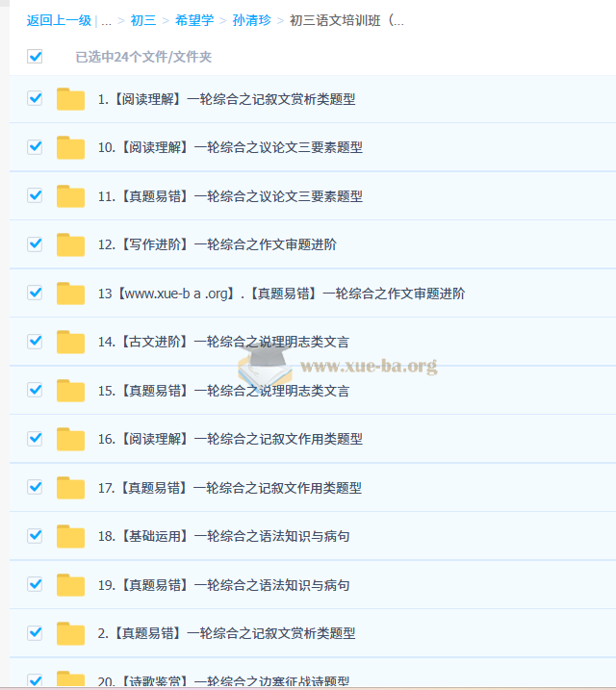This screenshot has width=616, height=690.
Task: Click folder icon for 18 基础运用
Action: click(x=70, y=536)
